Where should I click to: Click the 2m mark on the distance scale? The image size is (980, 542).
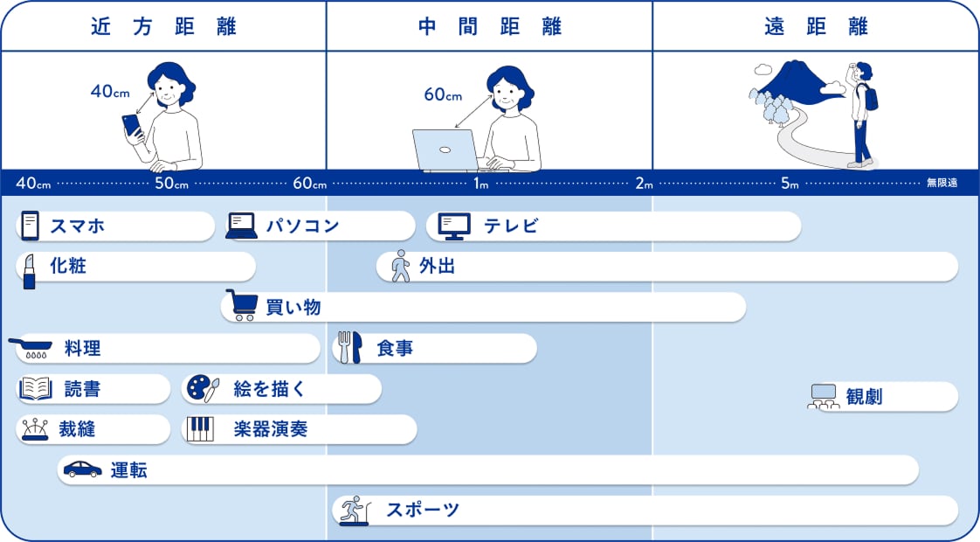pos(644,184)
